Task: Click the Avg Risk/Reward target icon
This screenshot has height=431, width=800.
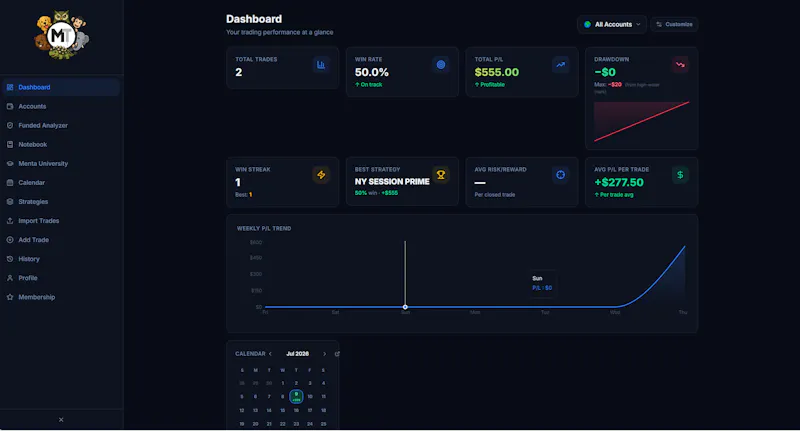Action: (x=560, y=175)
